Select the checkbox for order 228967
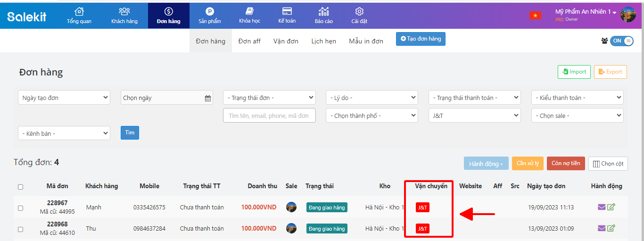Image resolution: width=644 pixels, height=241 pixels. click(x=20, y=208)
